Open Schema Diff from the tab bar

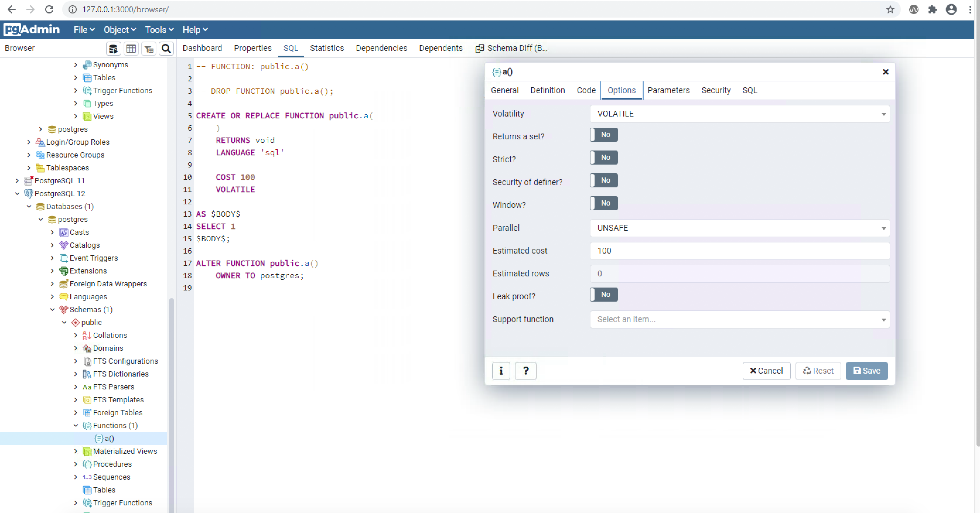tap(512, 48)
